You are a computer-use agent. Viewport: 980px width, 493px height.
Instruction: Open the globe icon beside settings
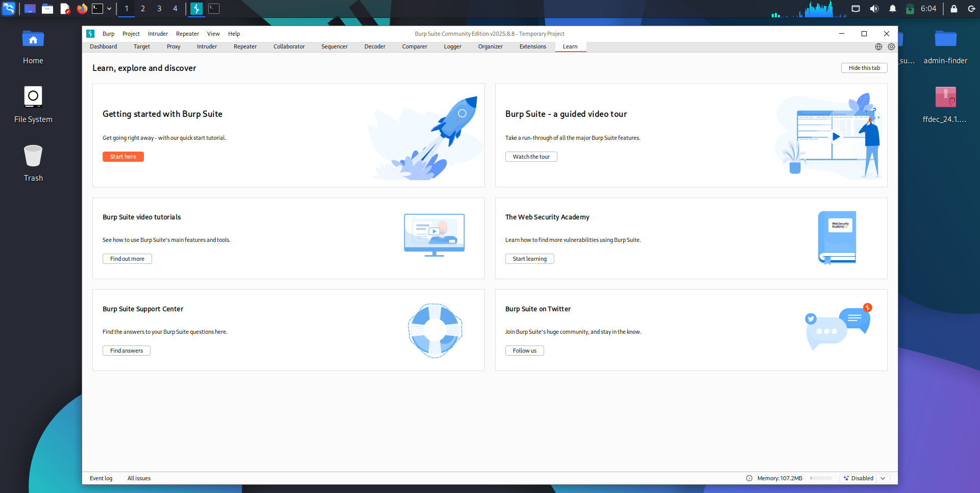[878, 46]
